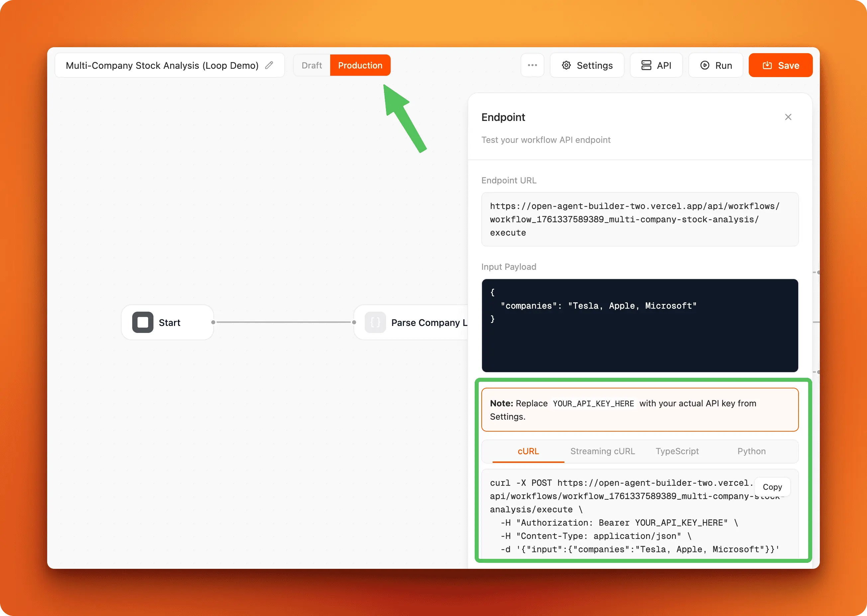Click the Save button
This screenshot has height=616, width=867.
(x=780, y=65)
